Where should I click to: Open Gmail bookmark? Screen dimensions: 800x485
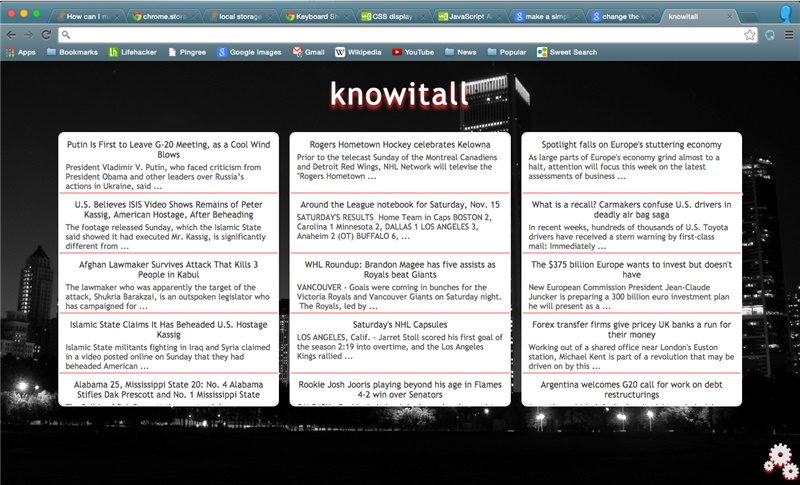[x=308, y=52]
